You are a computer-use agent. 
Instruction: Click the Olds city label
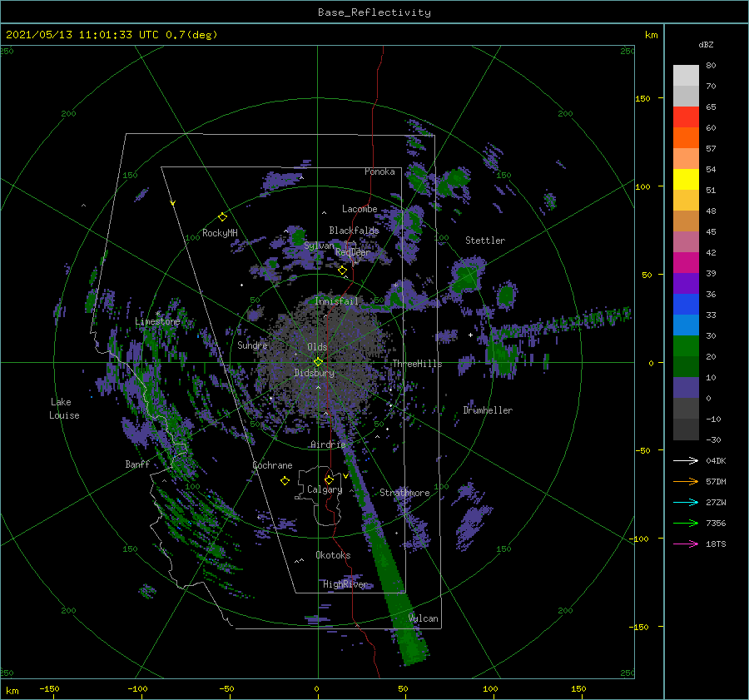318,347
